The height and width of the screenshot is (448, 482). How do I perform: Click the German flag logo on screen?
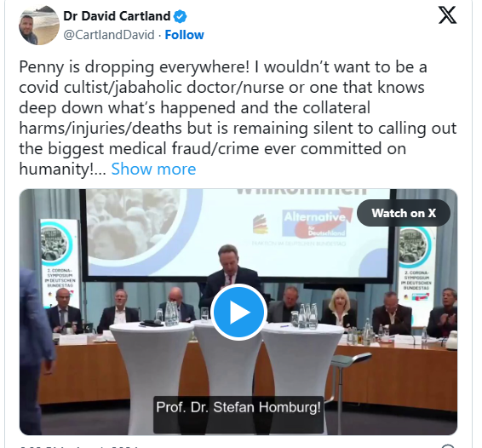click(x=261, y=225)
